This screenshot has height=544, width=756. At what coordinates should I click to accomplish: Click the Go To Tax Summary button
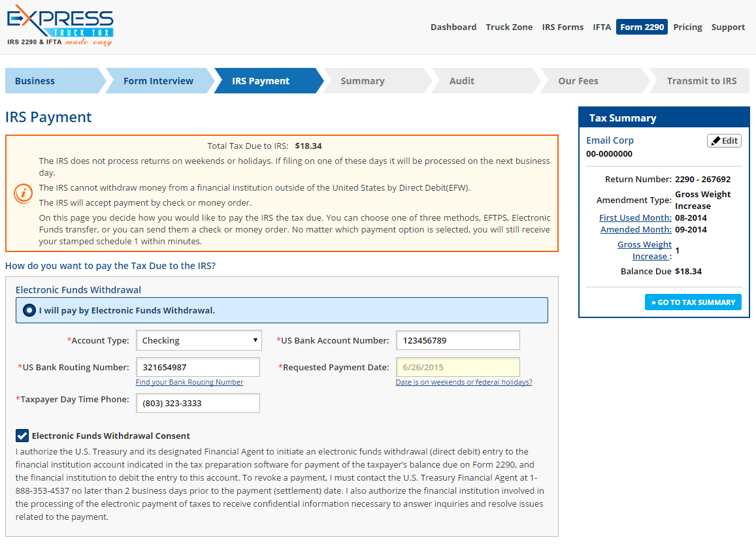[x=693, y=302]
